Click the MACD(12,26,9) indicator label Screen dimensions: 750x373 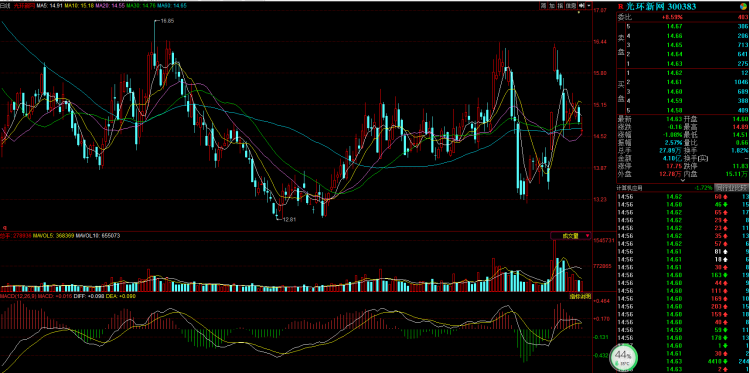[18, 297]
